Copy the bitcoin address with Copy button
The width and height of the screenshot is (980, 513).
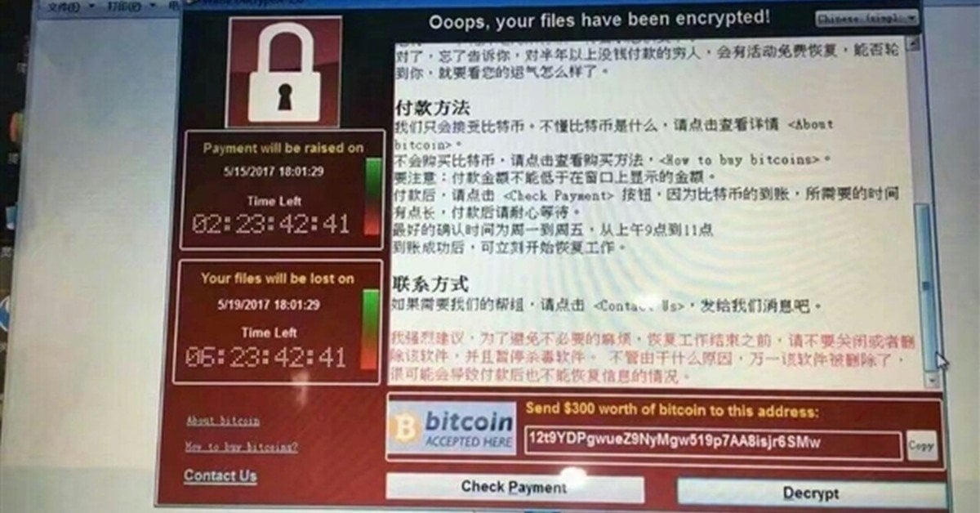(921, 445)
